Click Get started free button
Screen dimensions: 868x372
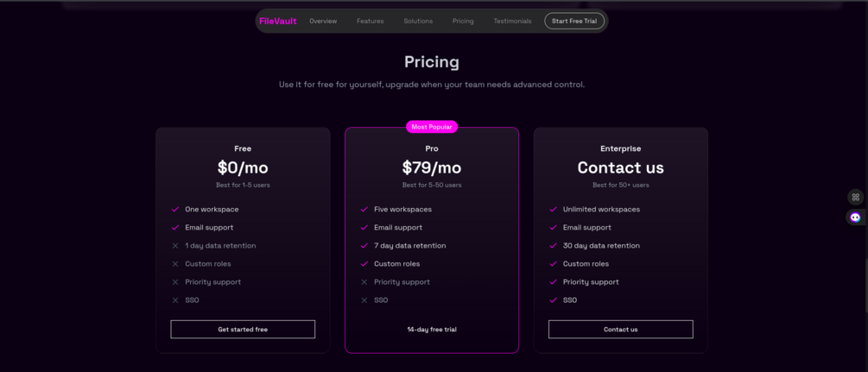coord(243,329)
